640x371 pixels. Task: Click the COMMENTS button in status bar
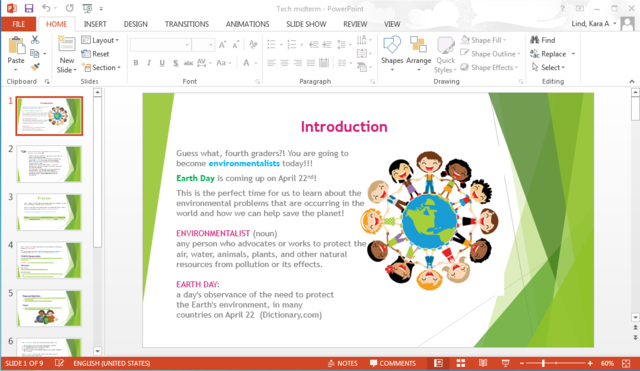(x=393, y=363)
